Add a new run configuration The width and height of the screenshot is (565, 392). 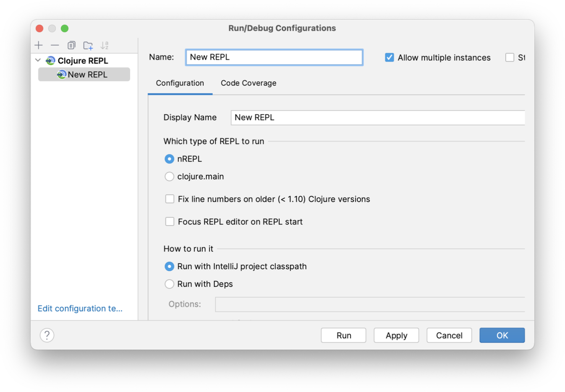[39, 45]
